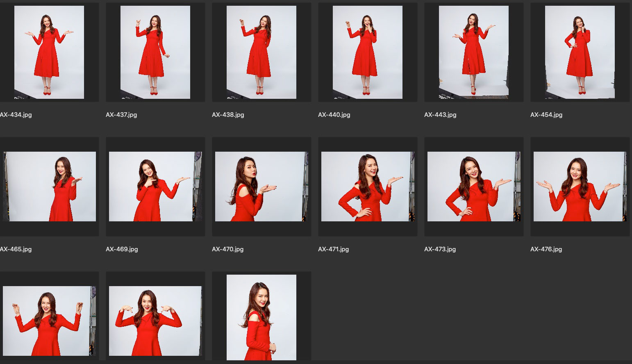Viewport: 632px width, 364px height.
Task: Select bottom-row photo with both hands raised up
Action: (49, 321)
